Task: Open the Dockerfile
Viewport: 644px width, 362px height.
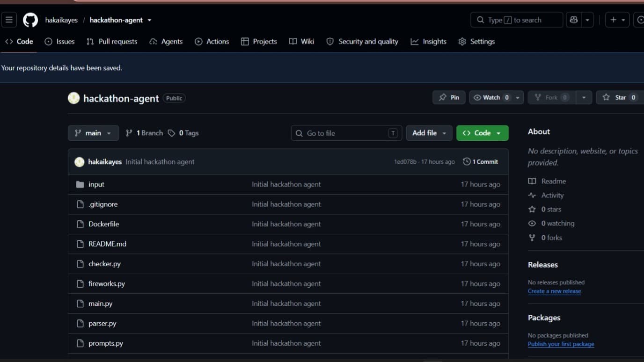Action: [x=104, y=224]
